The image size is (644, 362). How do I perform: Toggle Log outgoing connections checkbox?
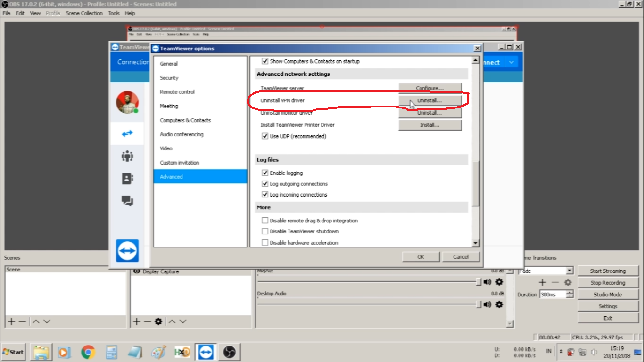(x=265, y=184)
